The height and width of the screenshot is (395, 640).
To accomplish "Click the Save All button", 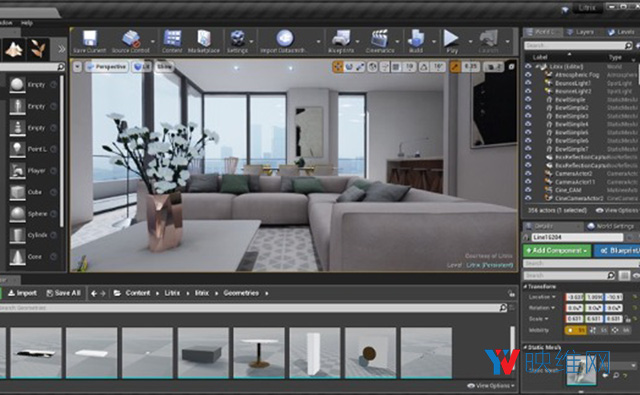I will coord(64,293).
